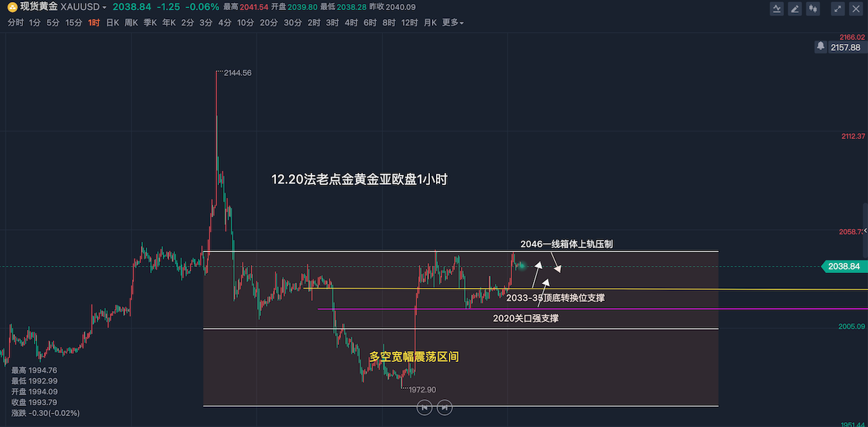
Task: Select the pencil drawing tool
Action: (x=795, y=9)
